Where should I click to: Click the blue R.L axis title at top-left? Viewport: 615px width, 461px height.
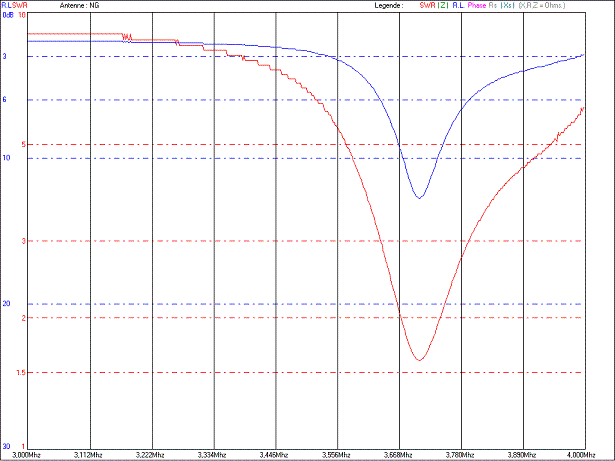[6, 6]
